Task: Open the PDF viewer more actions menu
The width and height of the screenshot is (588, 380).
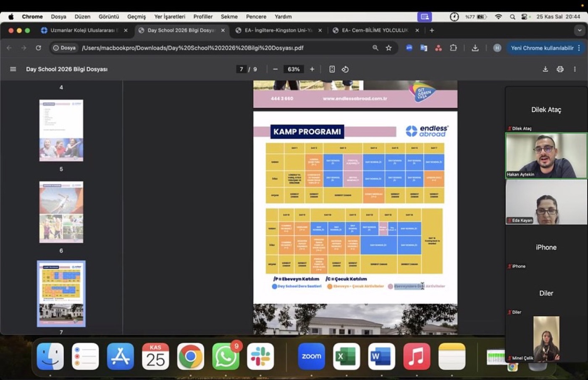Action: point(575,69)
